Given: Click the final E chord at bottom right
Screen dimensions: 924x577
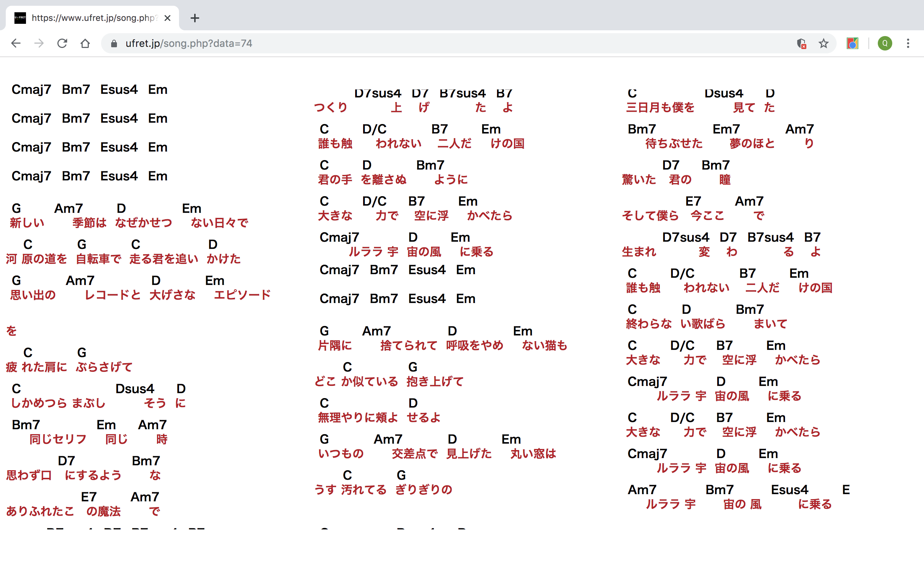Looking at the screenshot, I should click(x=846, y=490).
